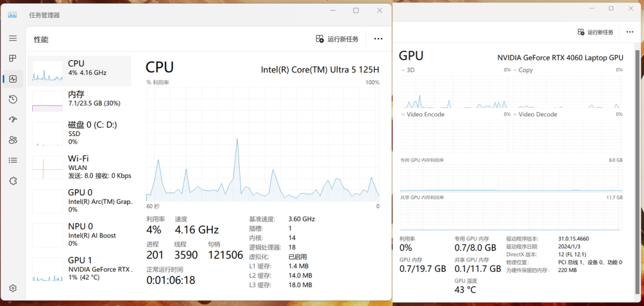644x306 pixels.
Task: Click 运行新任务 in the GPU window
Action: (596, 32)
